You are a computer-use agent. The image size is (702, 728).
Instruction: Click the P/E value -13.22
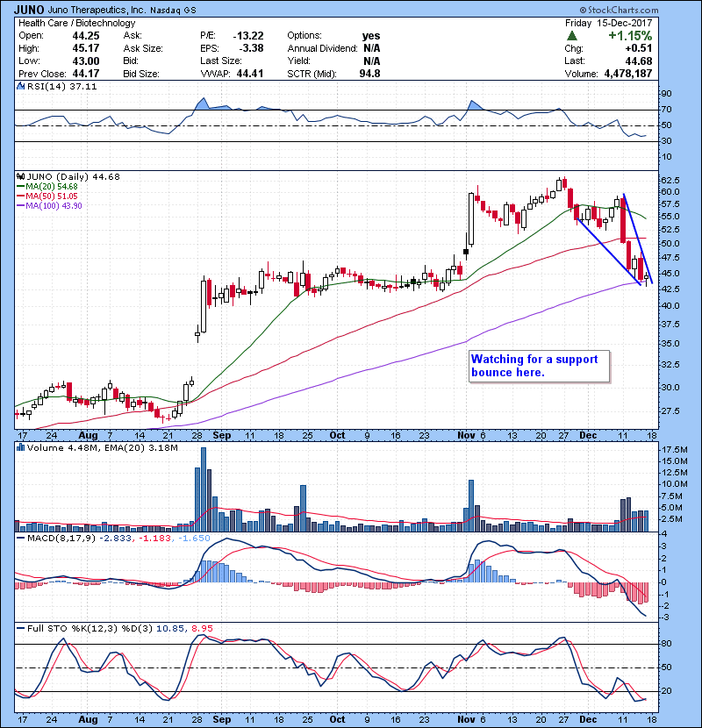248,36
